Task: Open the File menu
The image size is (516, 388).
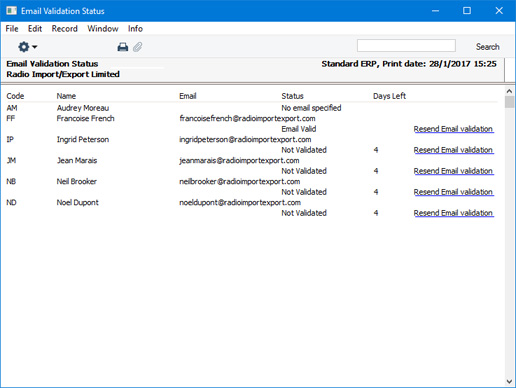Action: 12,29
